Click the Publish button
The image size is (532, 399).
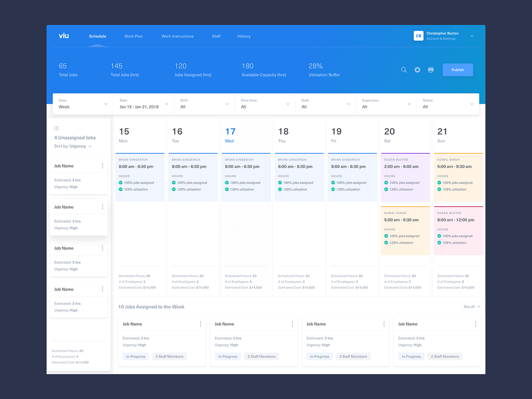tap(458, 70)
